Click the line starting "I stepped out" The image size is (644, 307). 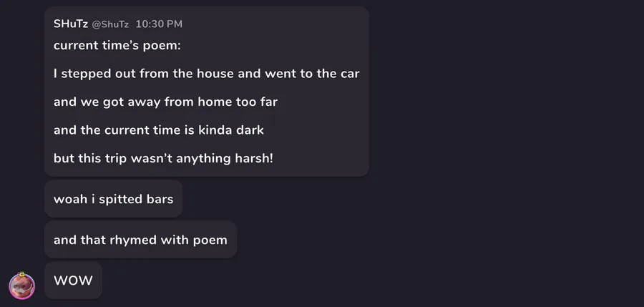coord(206,74)
